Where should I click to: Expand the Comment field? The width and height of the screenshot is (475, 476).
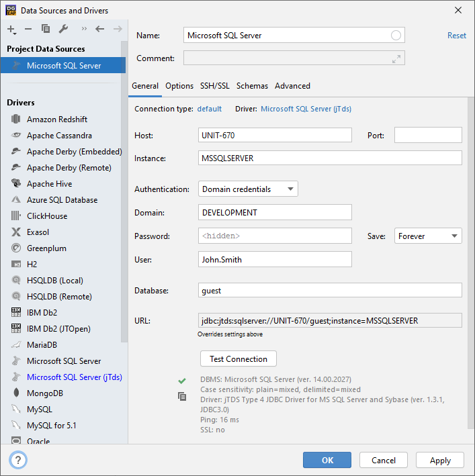[x=396, y=58]
